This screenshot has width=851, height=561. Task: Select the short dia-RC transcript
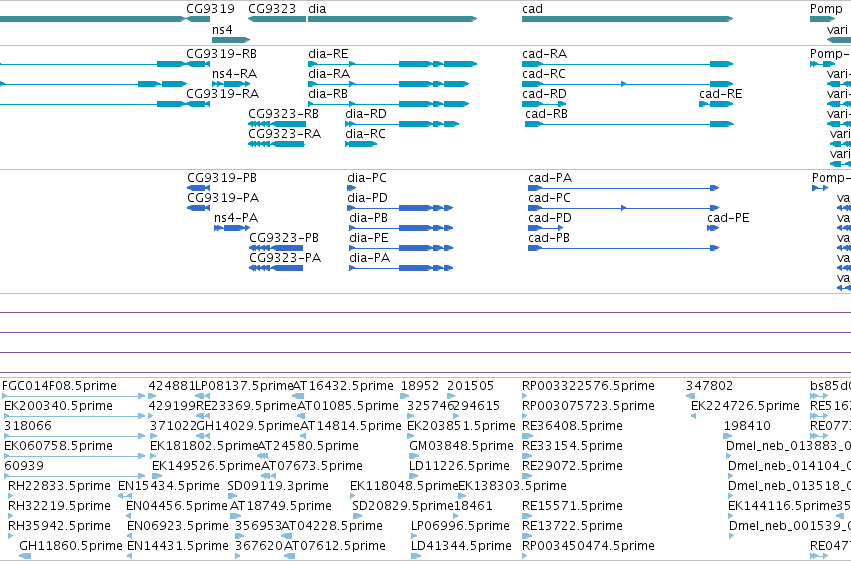[361, 144]
